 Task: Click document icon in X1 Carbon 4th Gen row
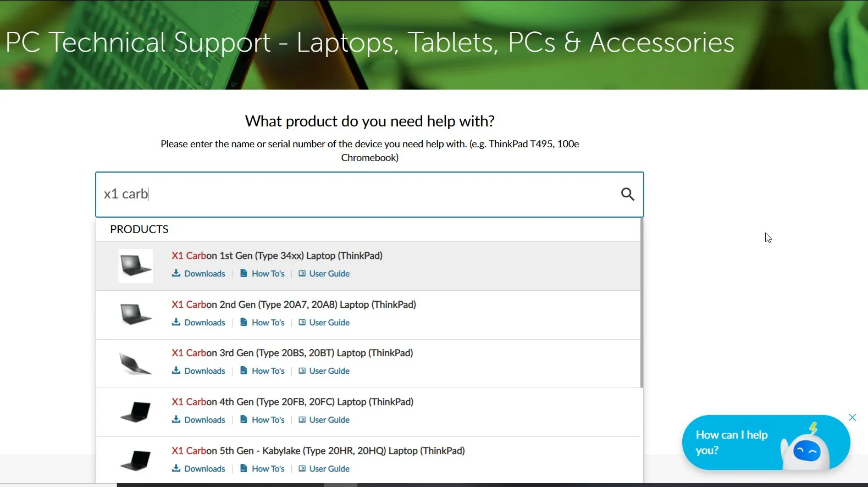tap(244, 419)
